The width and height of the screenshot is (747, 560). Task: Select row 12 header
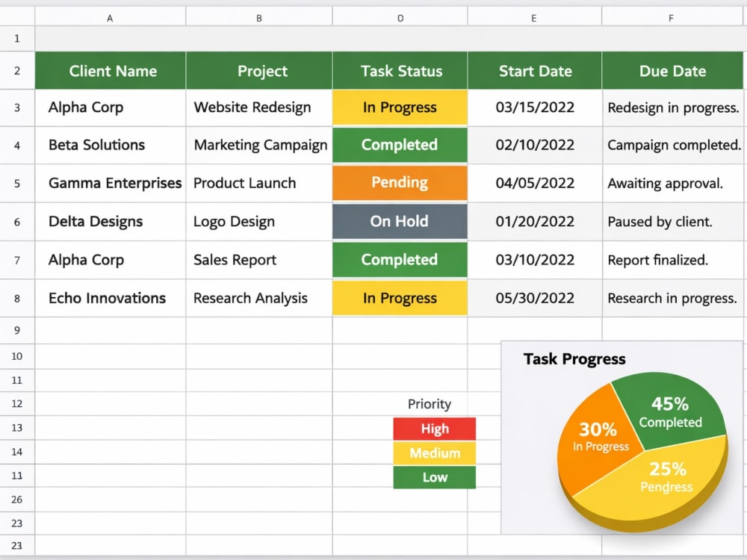click(17, 404)
